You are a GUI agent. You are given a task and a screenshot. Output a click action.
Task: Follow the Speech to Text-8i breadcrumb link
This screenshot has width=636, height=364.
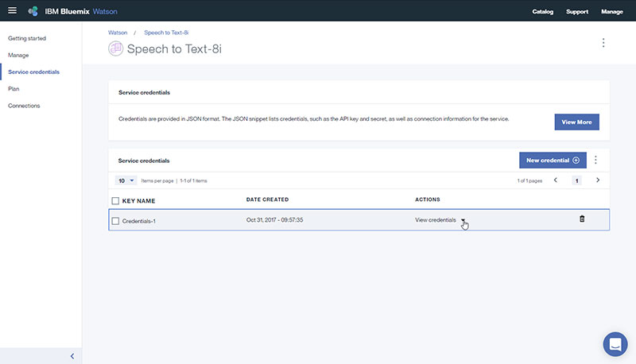166,33
